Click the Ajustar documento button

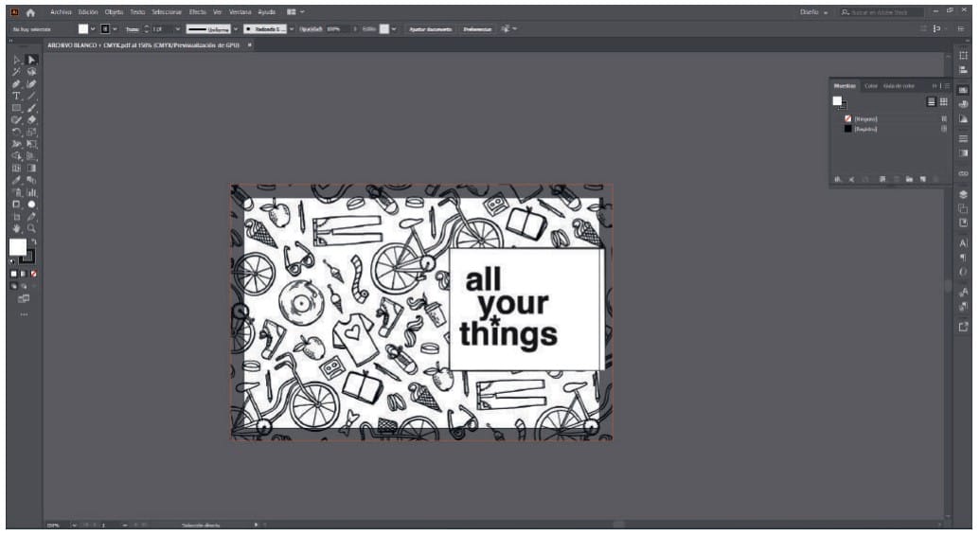[430, 29]
